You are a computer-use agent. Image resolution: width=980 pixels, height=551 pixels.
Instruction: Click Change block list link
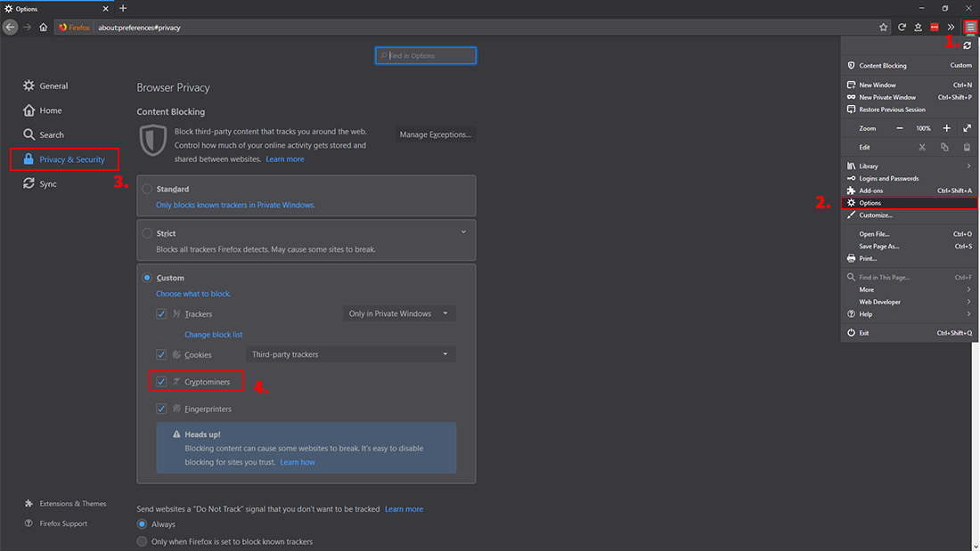213,335
